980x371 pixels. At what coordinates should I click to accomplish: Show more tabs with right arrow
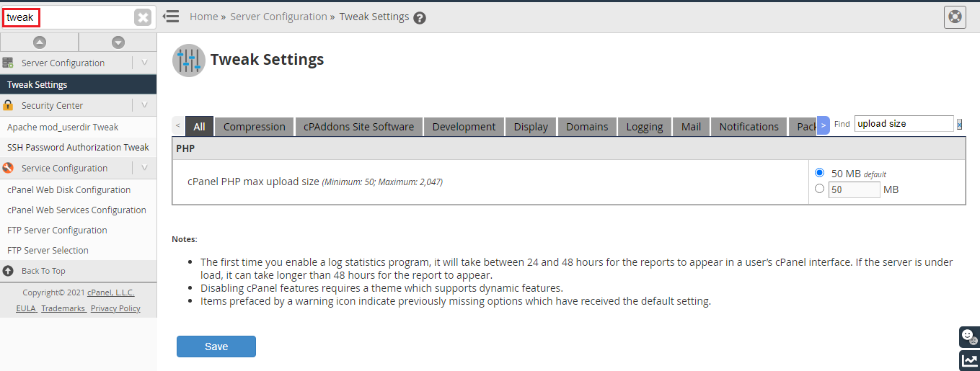(x=824, y=125)
